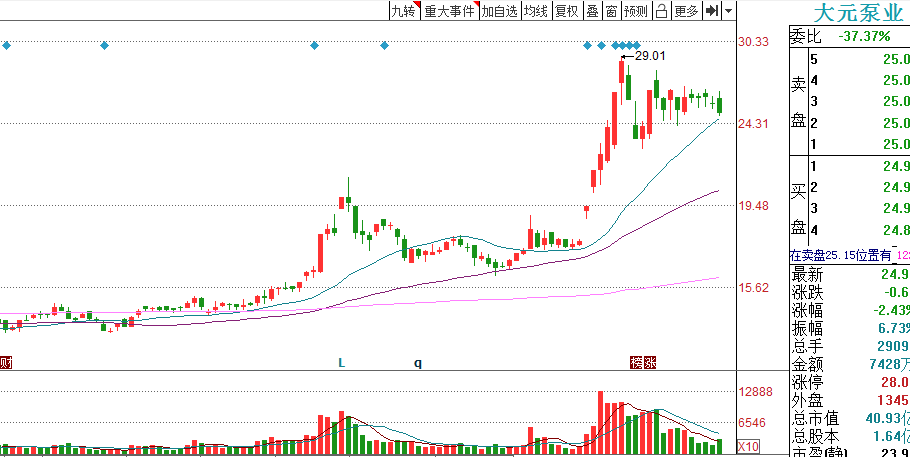Click the 金额 turnover row

click(850, 365)
